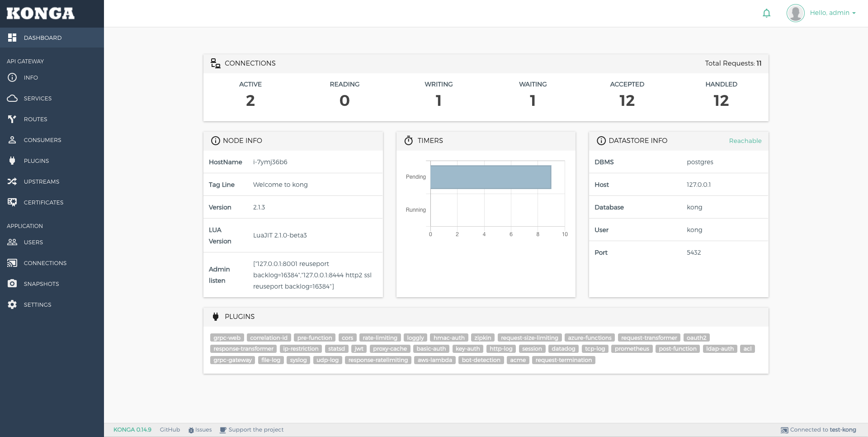
Task: Click the Dashboard grid icon in sidebar
Action: pyautogui.click(x=12, y=38)
